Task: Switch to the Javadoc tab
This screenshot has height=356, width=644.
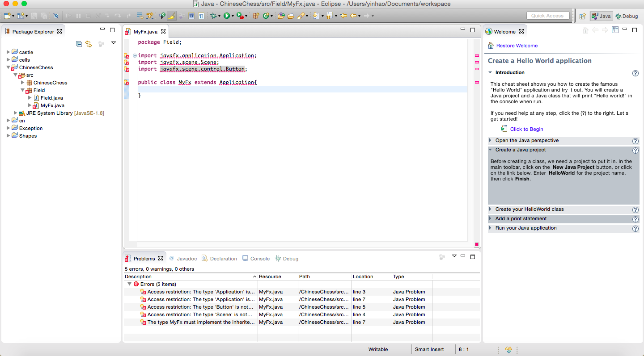Action: [183, 259]
